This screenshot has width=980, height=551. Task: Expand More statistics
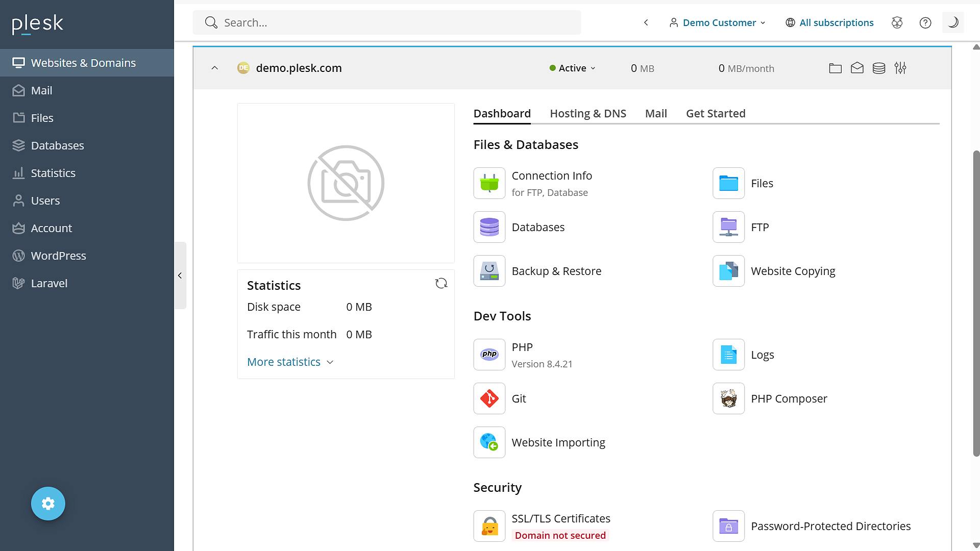[x=290, y=362]
